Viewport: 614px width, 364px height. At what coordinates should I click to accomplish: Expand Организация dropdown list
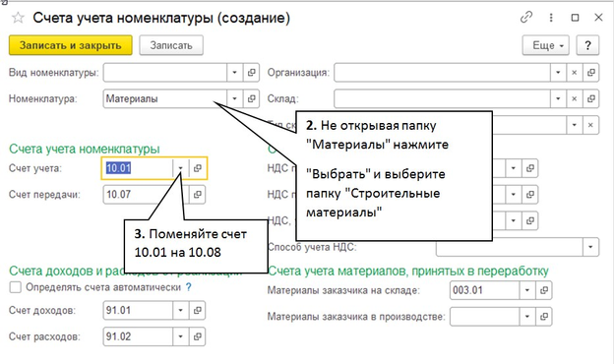click(x=558, y=73)
